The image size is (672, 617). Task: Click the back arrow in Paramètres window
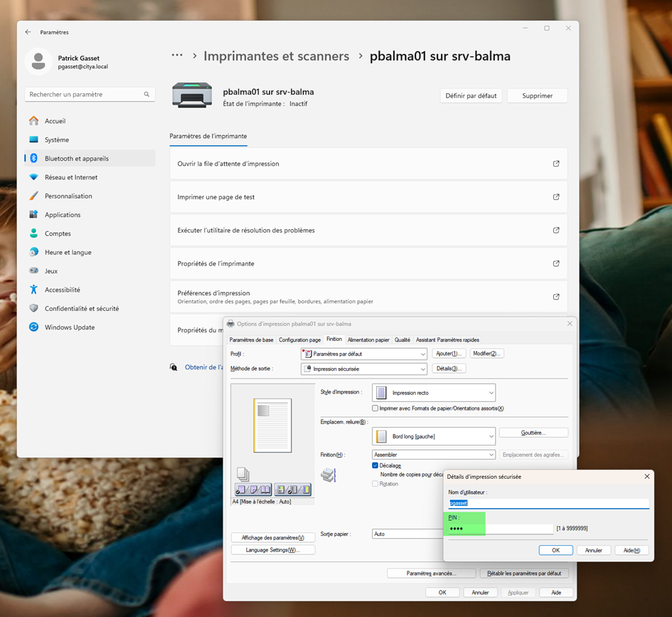(28, 32)
